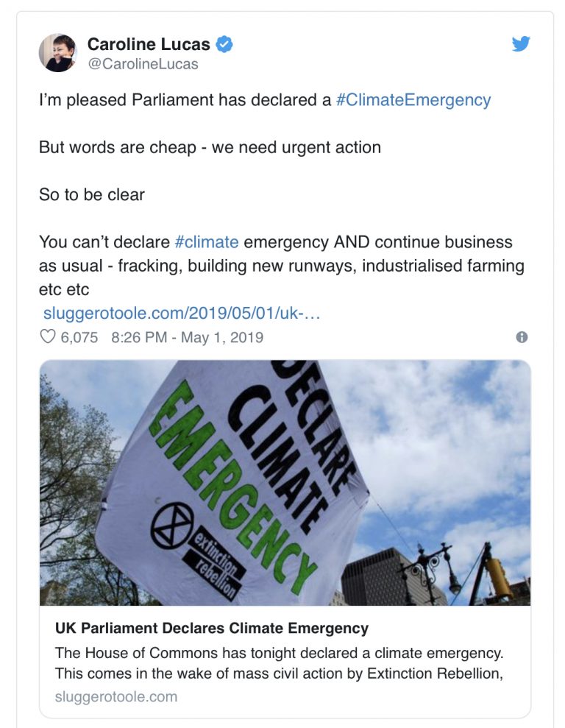This screenshot has width=565, height=728.
Task: Click the like count showing 6,075
Action: [77, 336]
